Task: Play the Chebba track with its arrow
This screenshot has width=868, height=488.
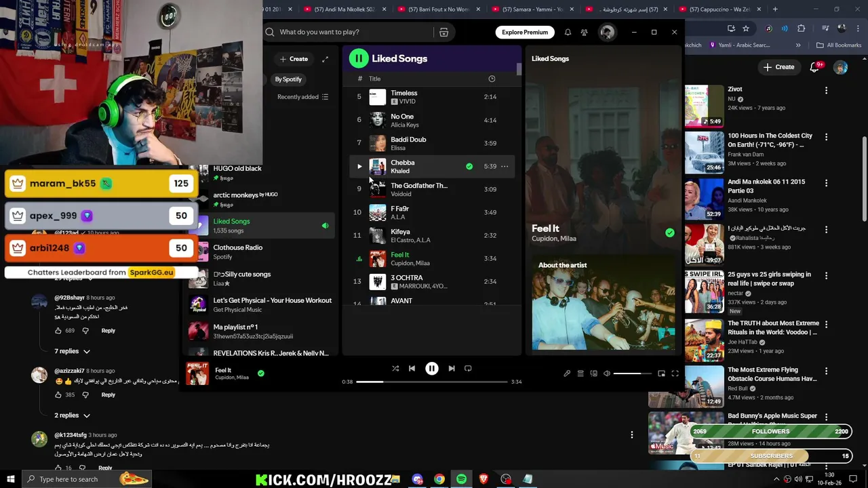Action: pos(359,166)
